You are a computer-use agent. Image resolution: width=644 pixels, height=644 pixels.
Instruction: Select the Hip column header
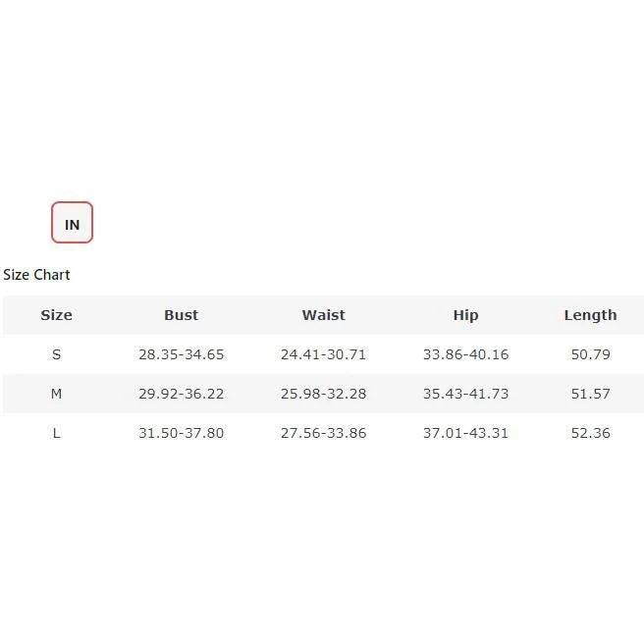(465, 315)
